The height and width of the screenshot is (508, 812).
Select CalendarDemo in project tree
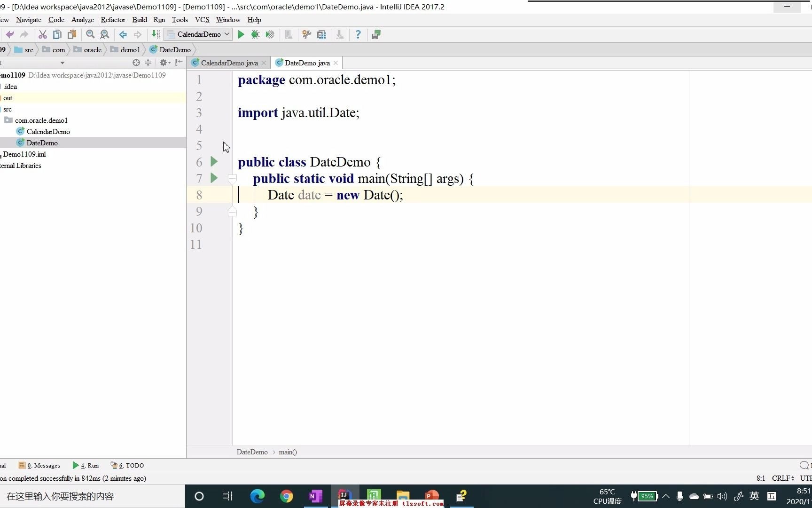[x=48, y=132]
